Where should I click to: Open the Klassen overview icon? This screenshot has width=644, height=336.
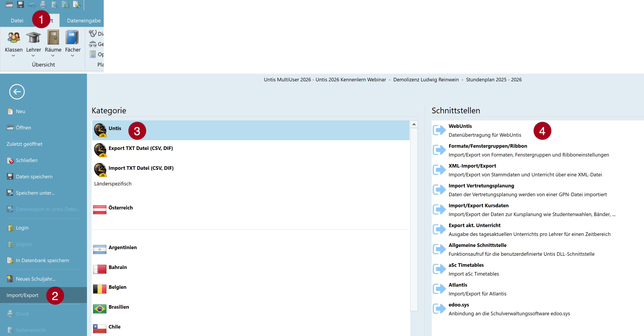(13, 37)
